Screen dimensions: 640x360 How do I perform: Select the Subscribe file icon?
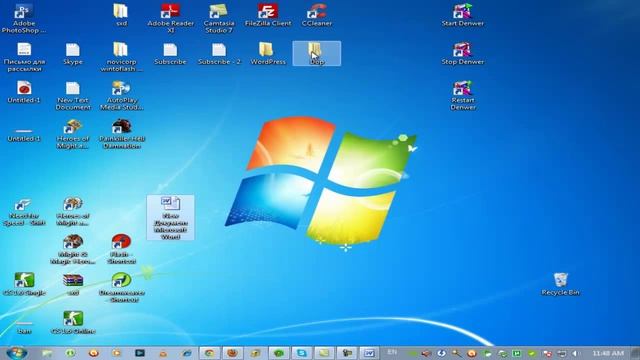[x=170, y=53]
